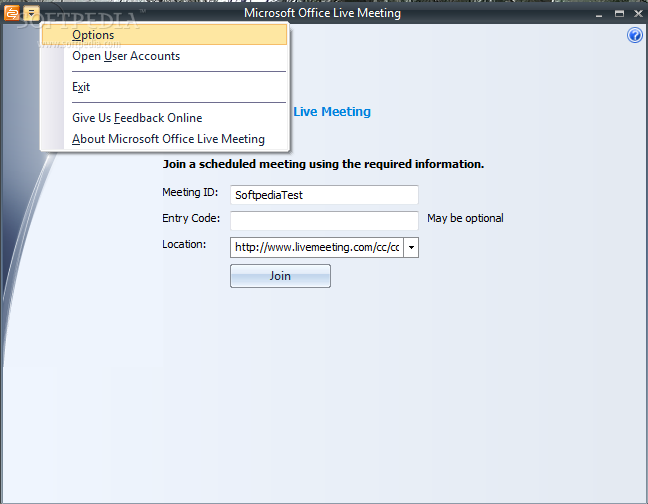This screenshot has height=504, width=648.
Task: Click the 'Microsoft Office Live Meeting' title text
Action: pos(322,13)
